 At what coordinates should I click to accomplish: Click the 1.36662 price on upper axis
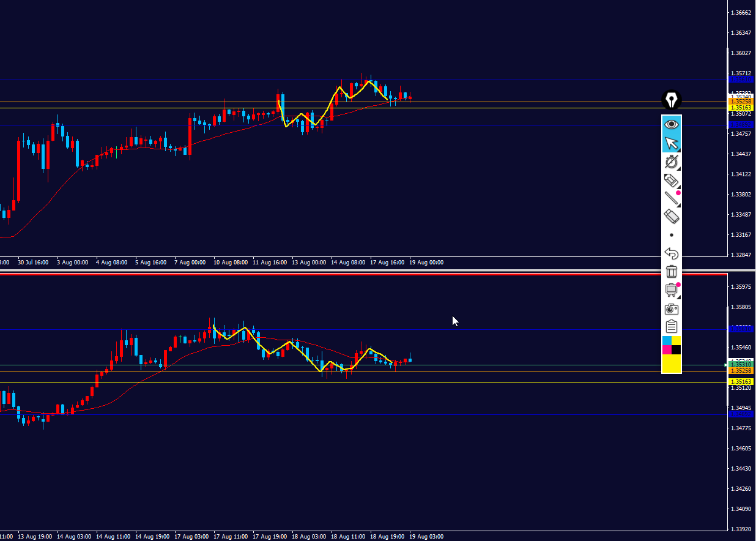(741, 12)
